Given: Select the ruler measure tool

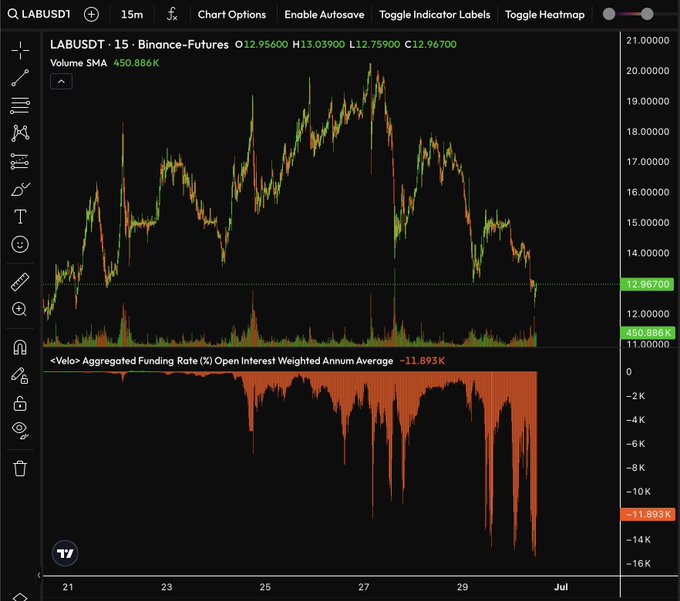Looking at the screenshot, I should [20, 281].
